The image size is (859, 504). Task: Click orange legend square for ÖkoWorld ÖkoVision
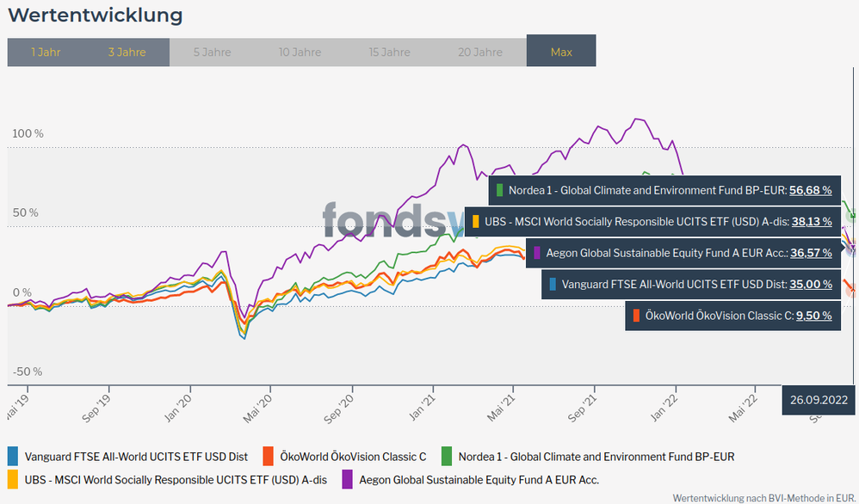[269, 456]
